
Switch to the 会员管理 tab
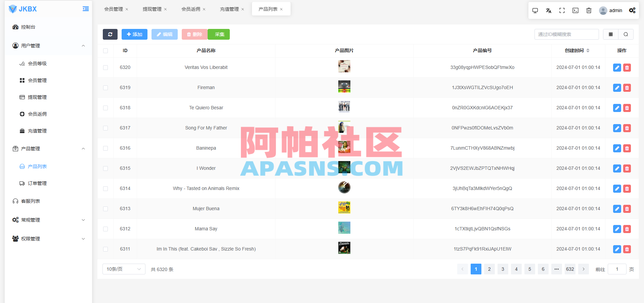pos(114,9)
